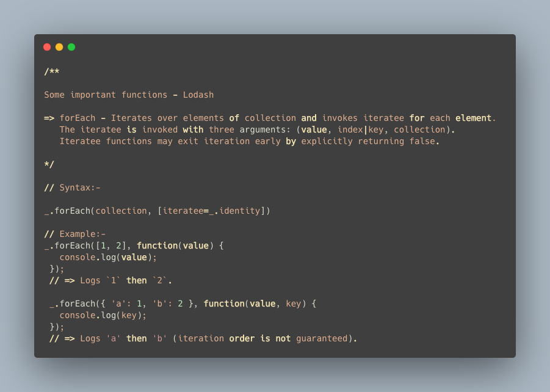Click the green maximize window dot
This screenshot has width=550, height=392.
(x=71, y=47)
